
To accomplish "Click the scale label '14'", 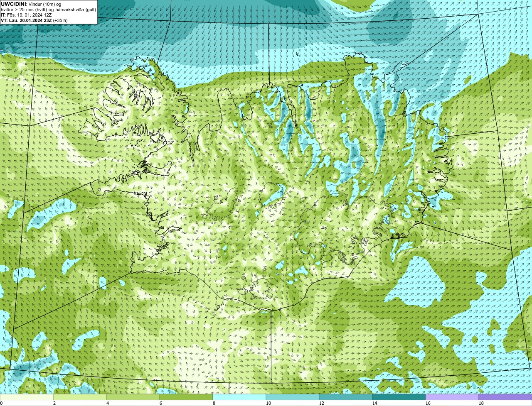I will tap(375, 403).
